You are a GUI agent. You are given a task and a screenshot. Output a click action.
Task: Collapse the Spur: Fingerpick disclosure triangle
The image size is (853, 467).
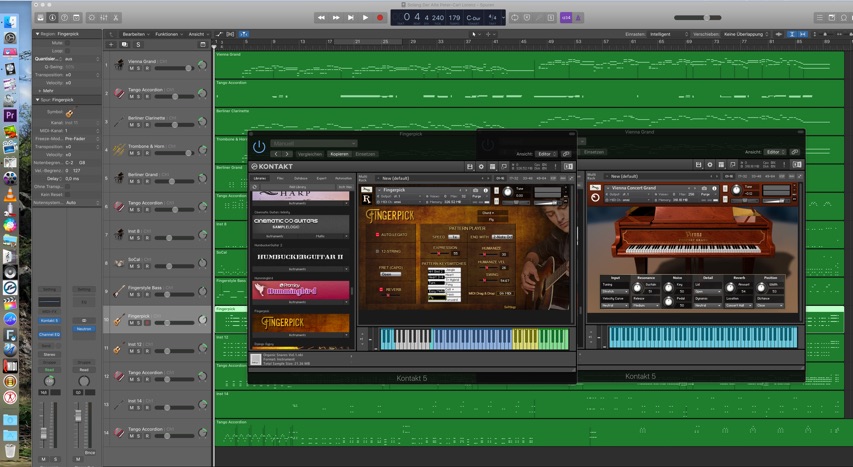(37, 100)
